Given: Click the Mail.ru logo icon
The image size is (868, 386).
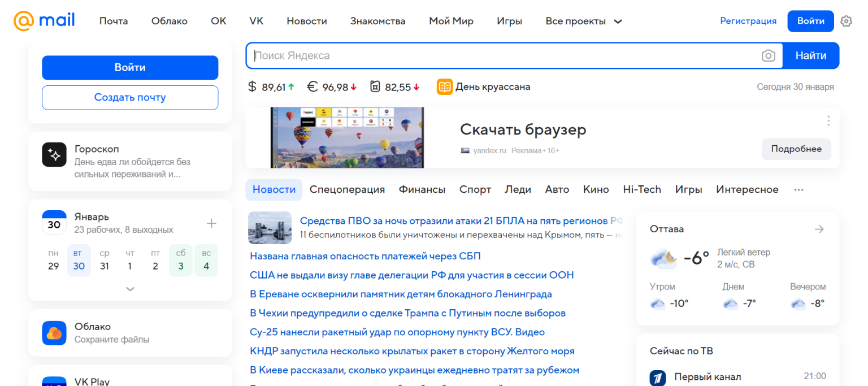Looking at the screenshot, I should click(22, 20).
